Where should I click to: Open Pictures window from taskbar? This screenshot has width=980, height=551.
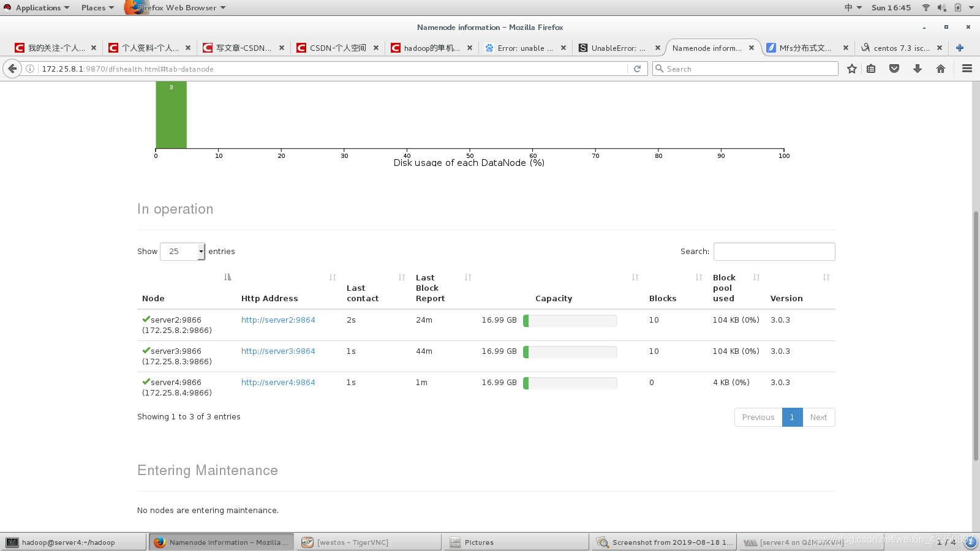(x=516, y=542)
